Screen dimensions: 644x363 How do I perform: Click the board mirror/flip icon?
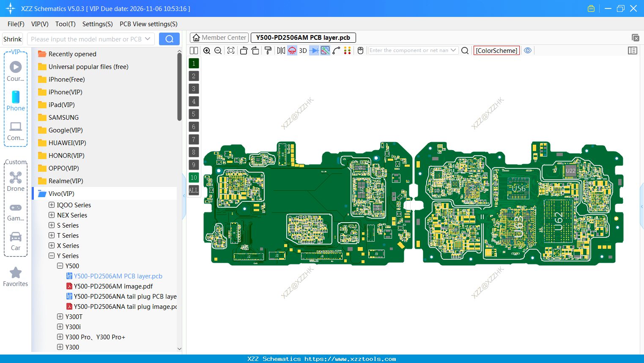281,50
